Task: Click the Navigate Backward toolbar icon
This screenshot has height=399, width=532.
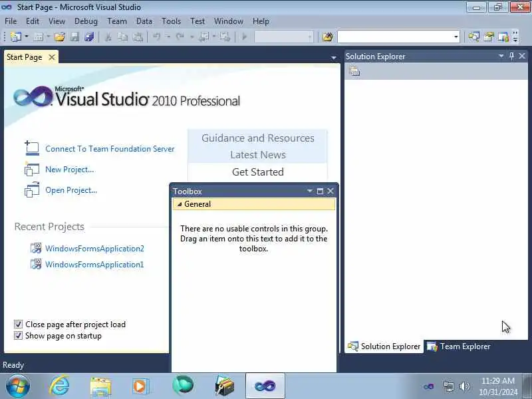Action: (204, 37)
